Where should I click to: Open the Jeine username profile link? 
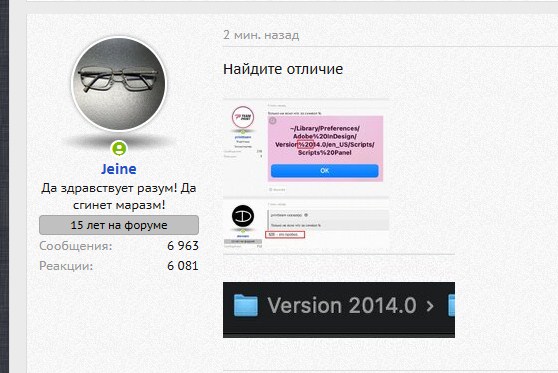(x=119, y=169)
